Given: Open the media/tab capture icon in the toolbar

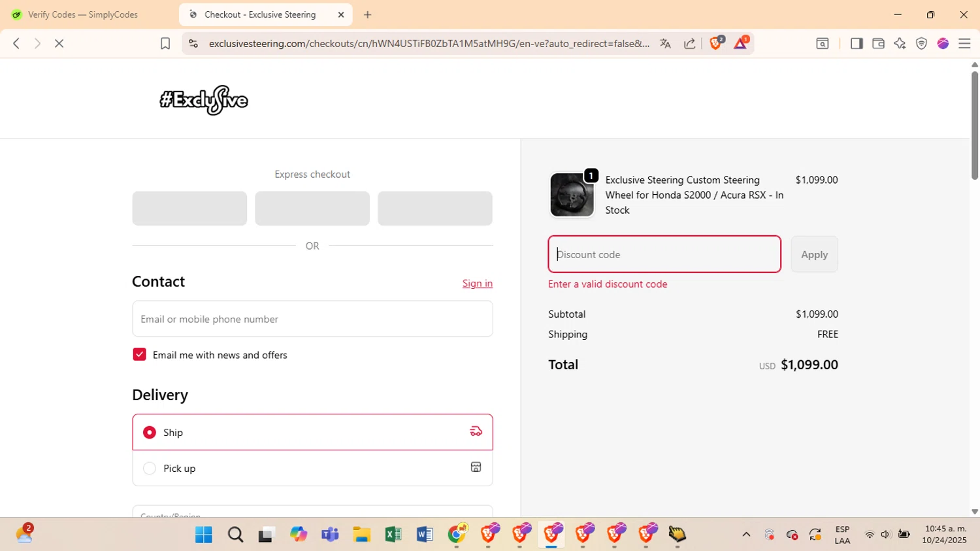Looking at the screenshot, I should pyautogui.click(x=823, y=43).
